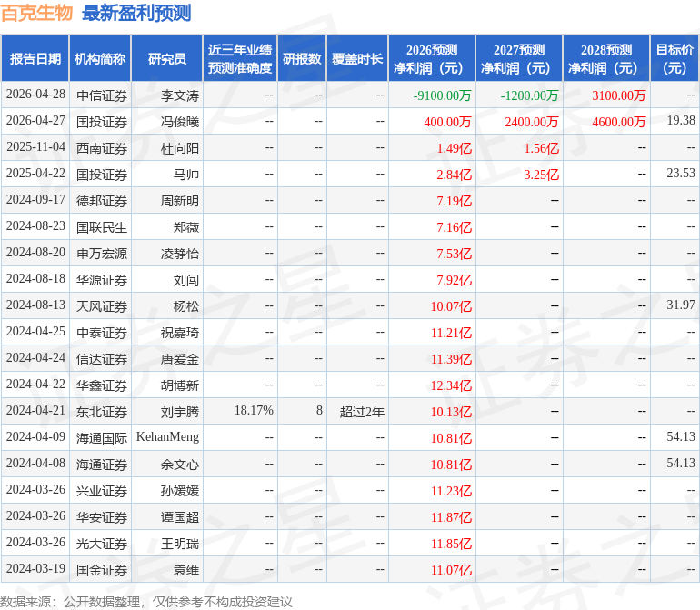700x610 pixels.
Task: Click the 研报数 column header
Action: click(302, 59)
